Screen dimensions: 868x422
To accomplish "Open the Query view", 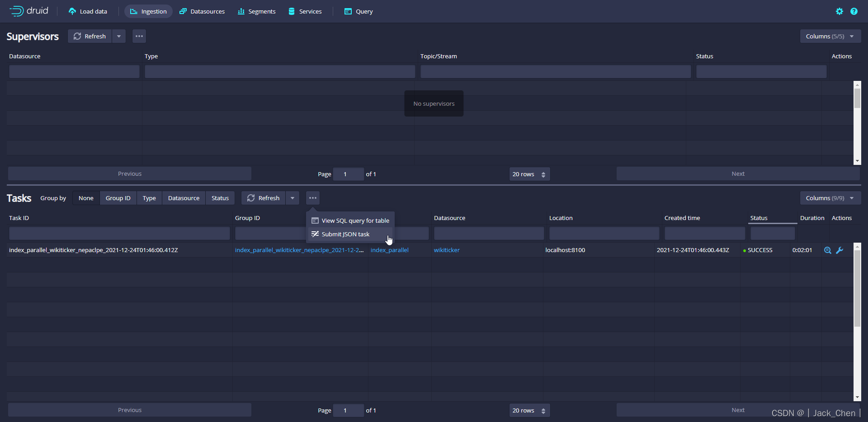I will tap(359, 11).
